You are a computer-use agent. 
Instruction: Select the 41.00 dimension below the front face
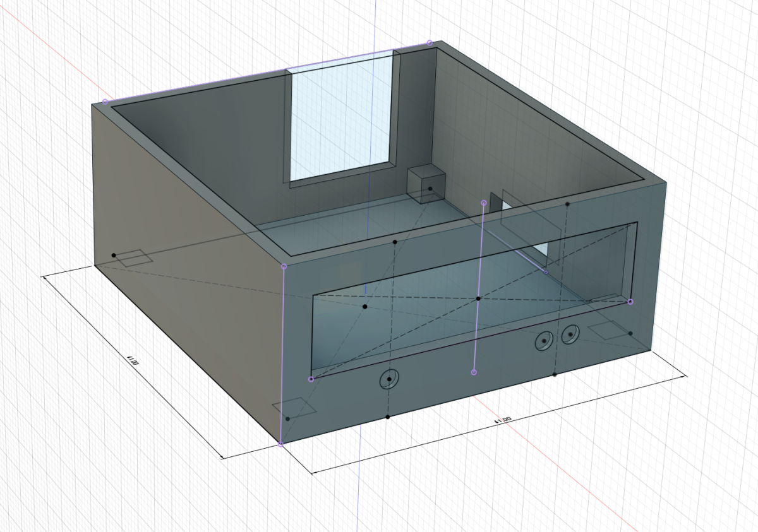[503, 419]
